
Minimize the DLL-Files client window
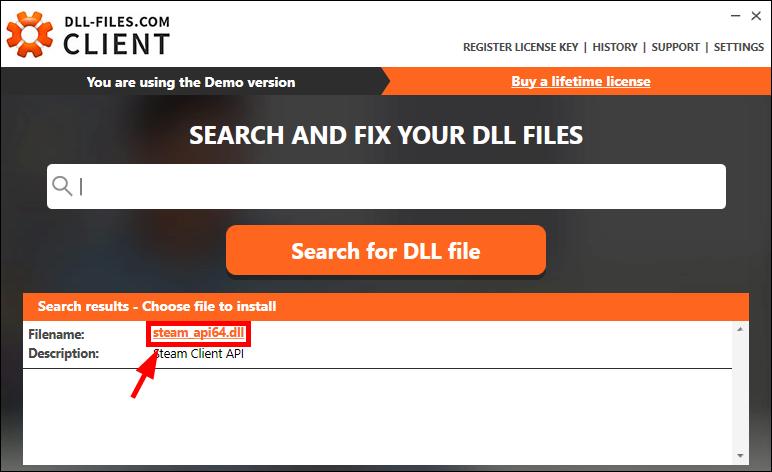pyautogui.click(x=736, y=16)
